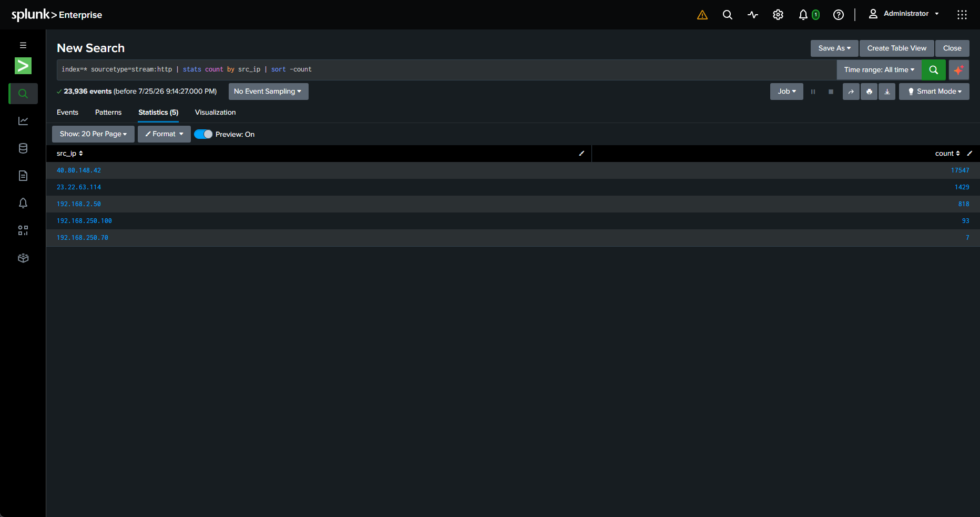
Task: Open the help question mark icon
Action: tap(839, 15)
